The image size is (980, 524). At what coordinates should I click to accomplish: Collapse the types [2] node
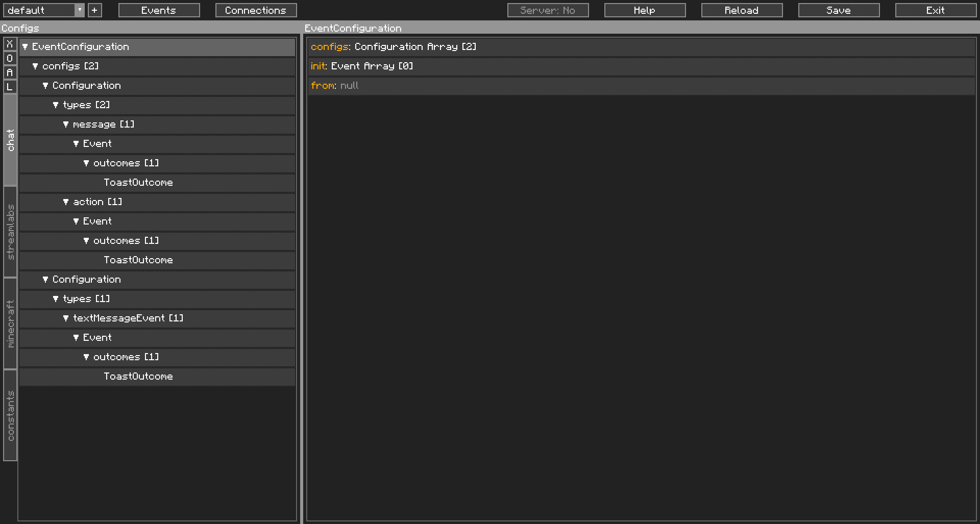coord(56,105)
